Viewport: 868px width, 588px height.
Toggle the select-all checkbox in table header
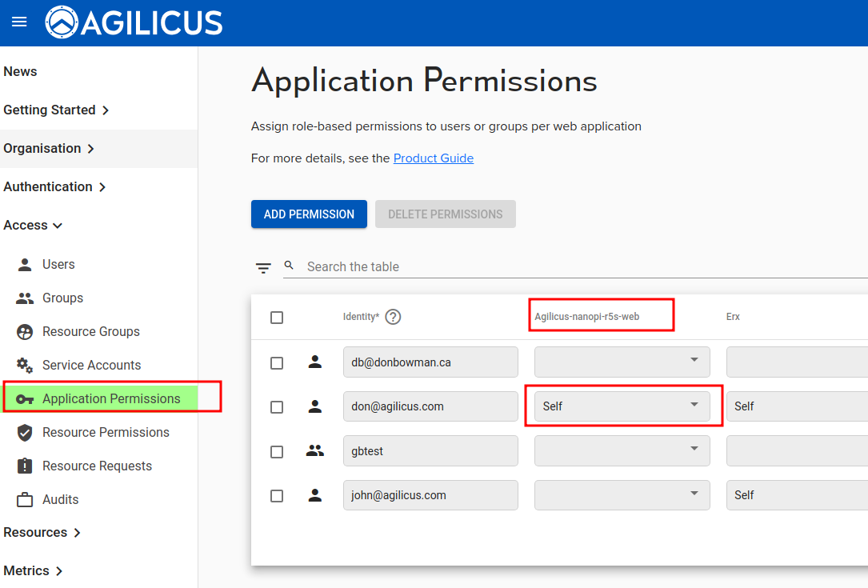click(x=277, y=318)
